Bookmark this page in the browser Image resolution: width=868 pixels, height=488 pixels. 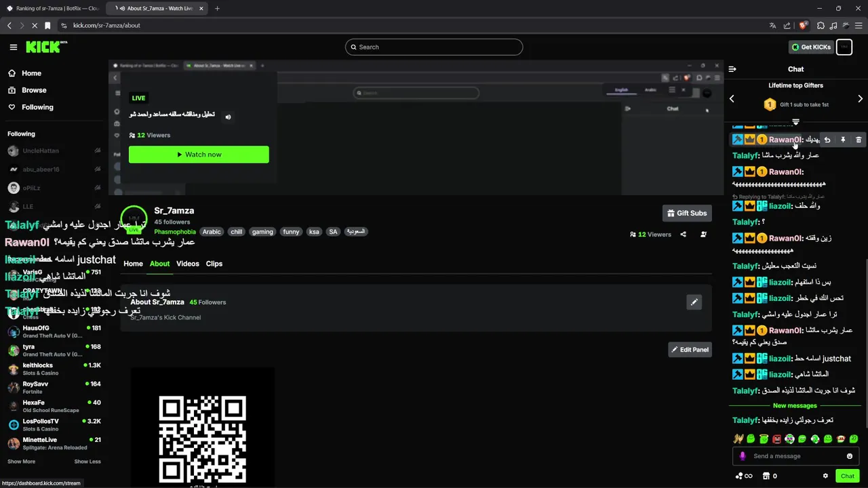click(47, 25)
